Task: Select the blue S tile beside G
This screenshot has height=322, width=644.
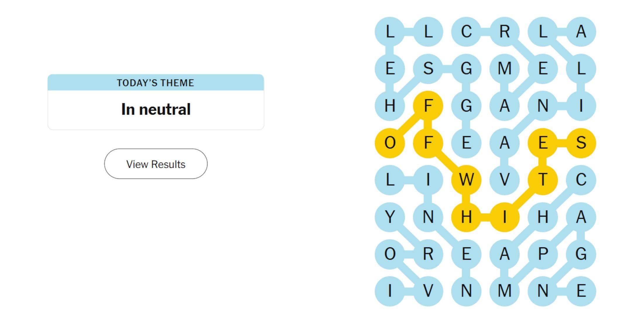Action: pos(428,69)
